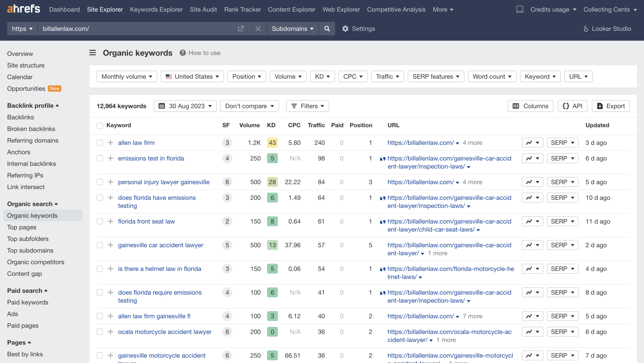The image size is (644, 363).
Task: Open the United States country dropdown
Action: tap(192, 76)
